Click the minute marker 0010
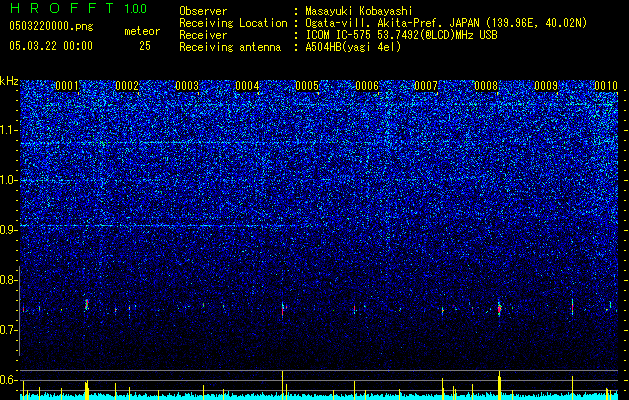629x400 pixels. (x=606, y=86)
